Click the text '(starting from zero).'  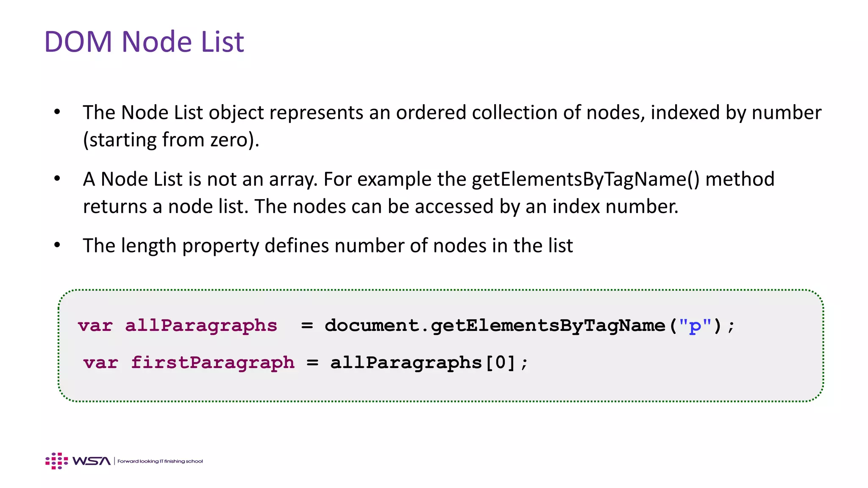(171, 140)
